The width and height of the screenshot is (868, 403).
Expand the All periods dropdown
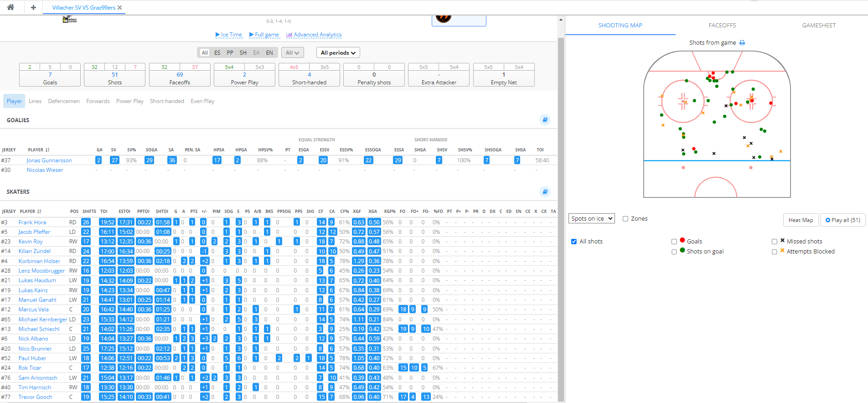[338, 53]
